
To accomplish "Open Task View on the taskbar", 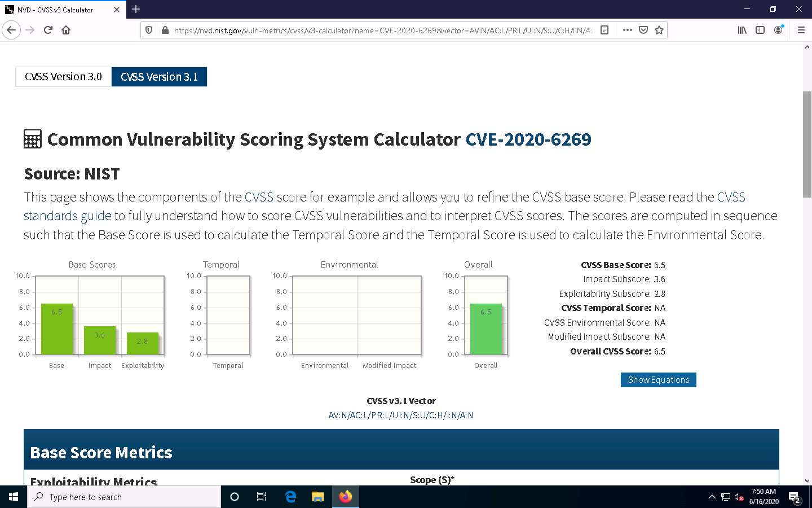I will [x=262, y=497].
